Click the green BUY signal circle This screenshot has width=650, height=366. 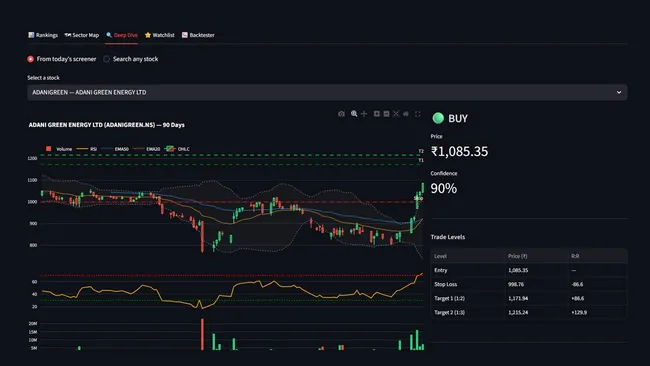tap(438, 118)
